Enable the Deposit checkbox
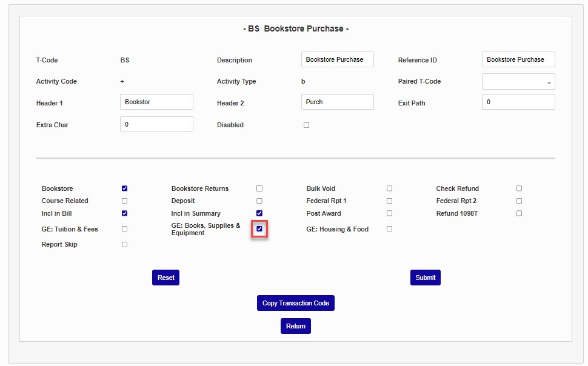 [x=259, y=201]
